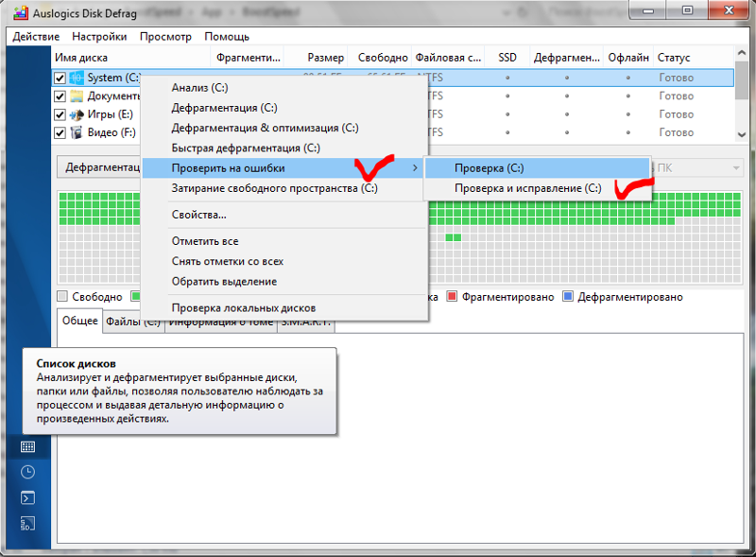Sort by Фрагменти... column header
Viewport: 756px width, 557px height.
248,58
